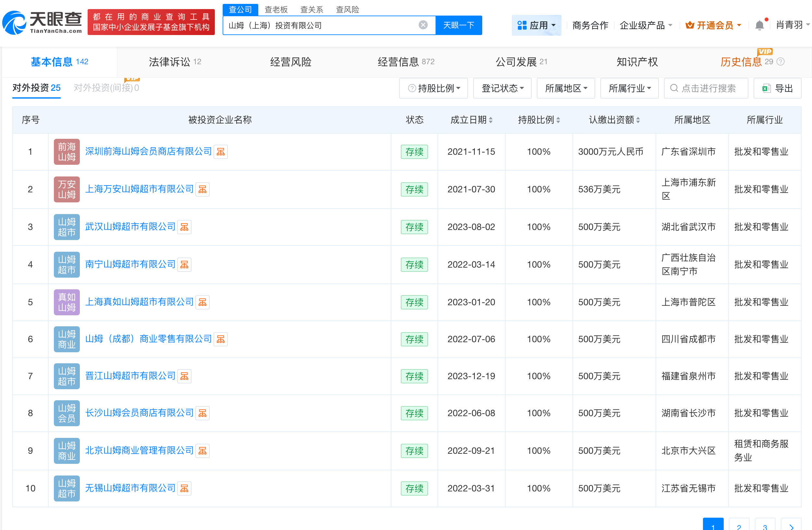Open notifications via the bell icon
Screen dimensions: 812x530
click(759, 25)
